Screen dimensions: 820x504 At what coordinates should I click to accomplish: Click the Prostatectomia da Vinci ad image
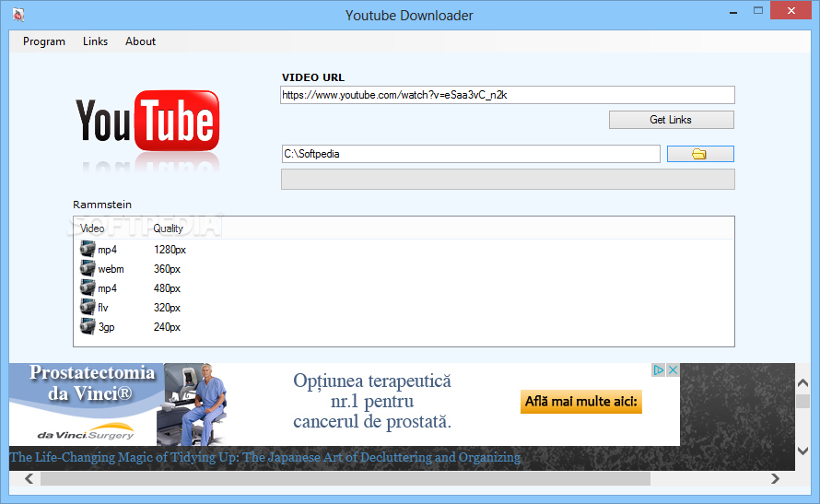click(119, 404)
